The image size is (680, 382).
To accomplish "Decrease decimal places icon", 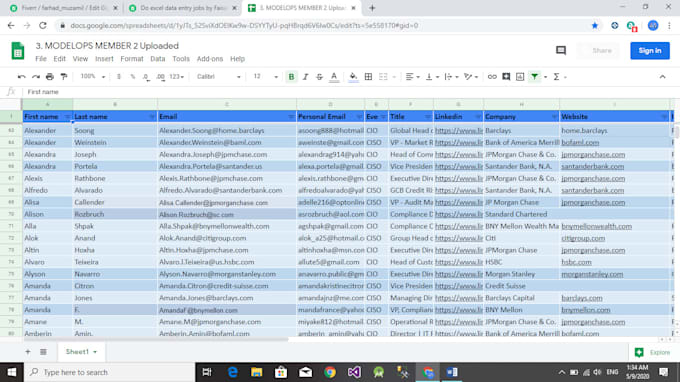I will [146, 77].
